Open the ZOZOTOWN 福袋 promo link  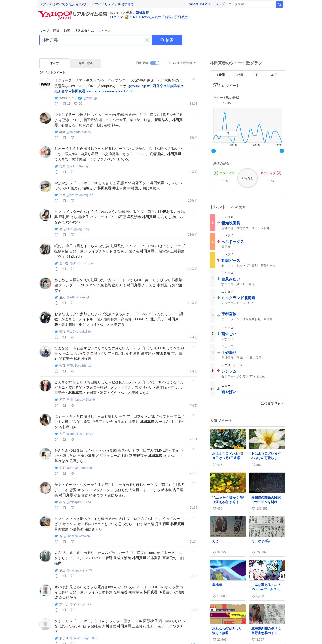(160, 17)
